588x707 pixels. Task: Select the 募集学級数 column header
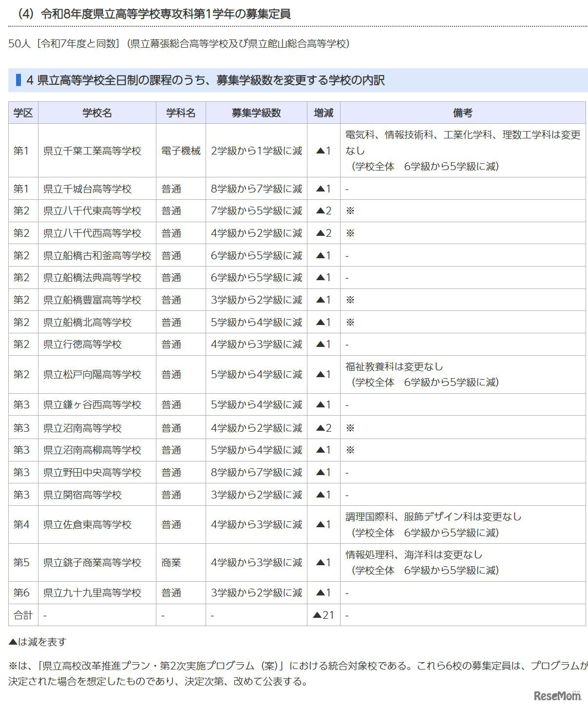pyautogui.click(x=256, y=113)
